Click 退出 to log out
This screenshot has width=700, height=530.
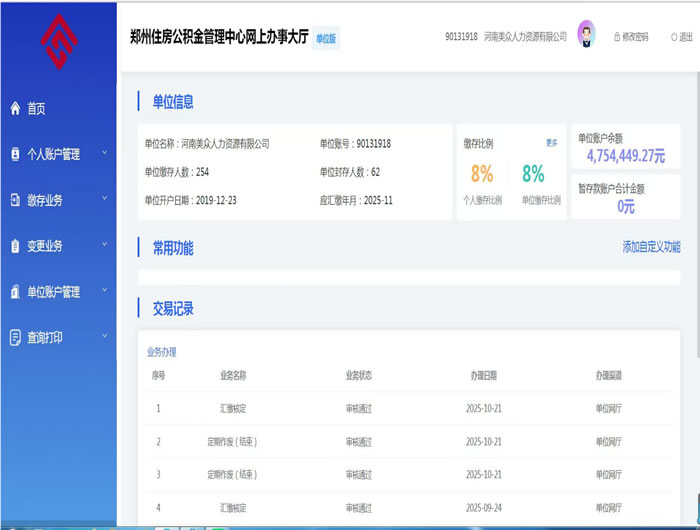point(681,37)
